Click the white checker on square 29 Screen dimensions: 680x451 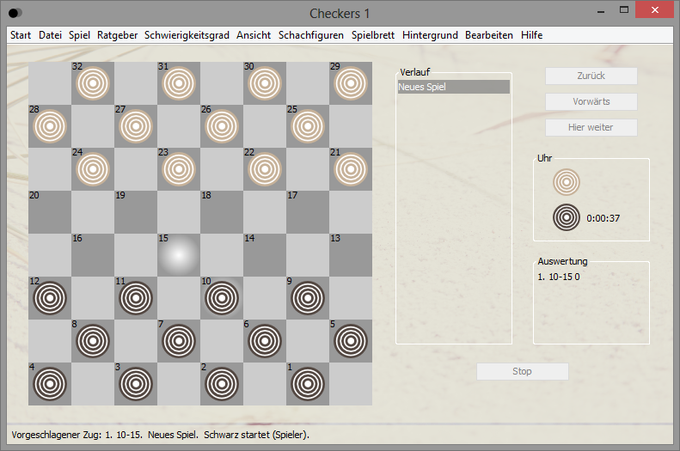[350, 84]
